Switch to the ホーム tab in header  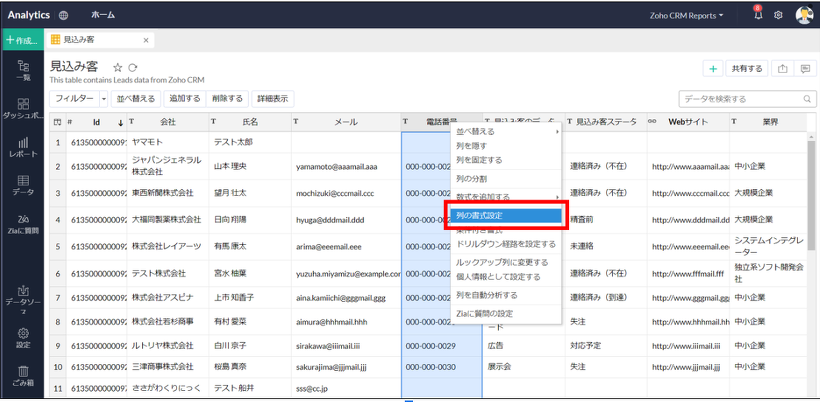(102, 15)
